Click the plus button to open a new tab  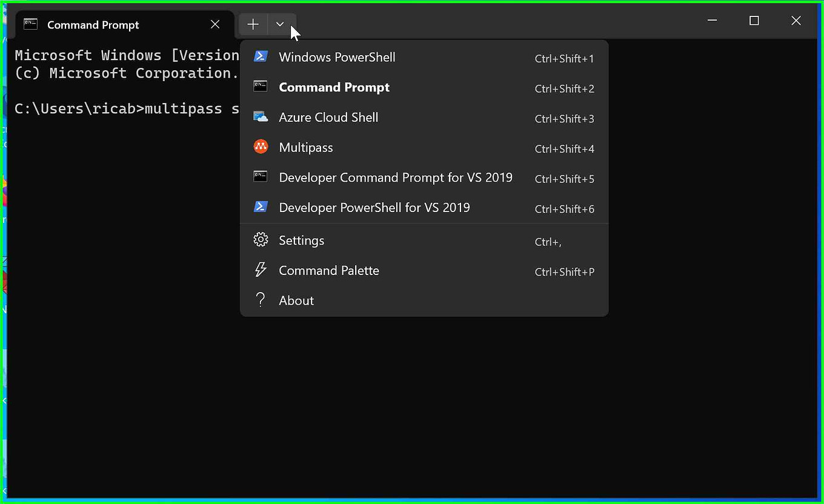[x=253, y=24]
